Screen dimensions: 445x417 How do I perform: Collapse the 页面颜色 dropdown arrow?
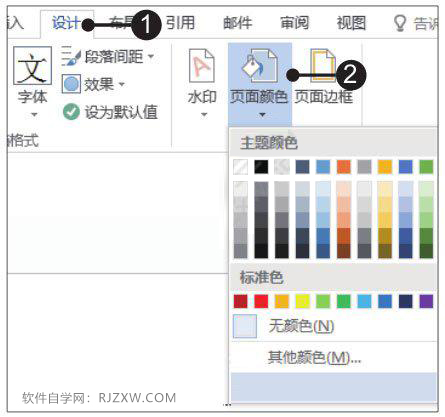pyautogui.click(x=262, y=115)
